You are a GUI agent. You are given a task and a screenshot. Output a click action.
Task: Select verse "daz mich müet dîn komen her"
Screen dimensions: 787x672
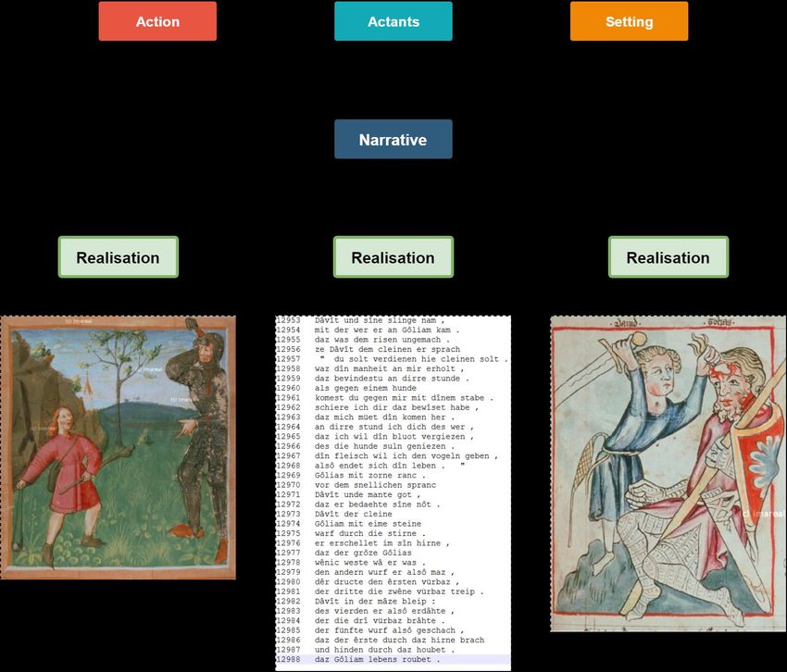tap(384, 417)
